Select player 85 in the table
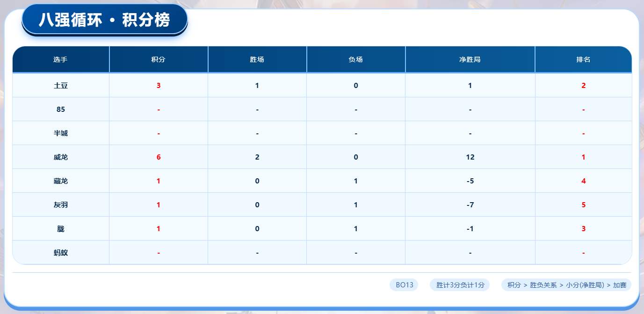Image resolution: width=644 pixels, height=314 pixels. (x=61, y=110)
